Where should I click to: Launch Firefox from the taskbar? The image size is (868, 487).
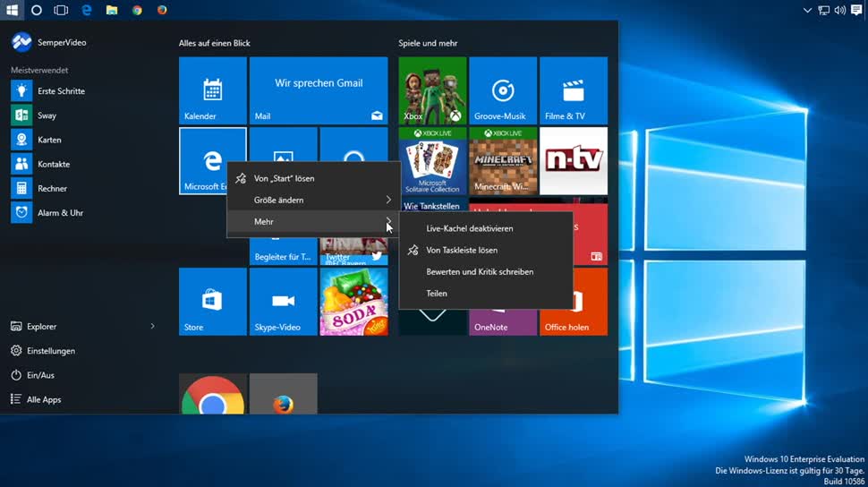pos(162,10)
